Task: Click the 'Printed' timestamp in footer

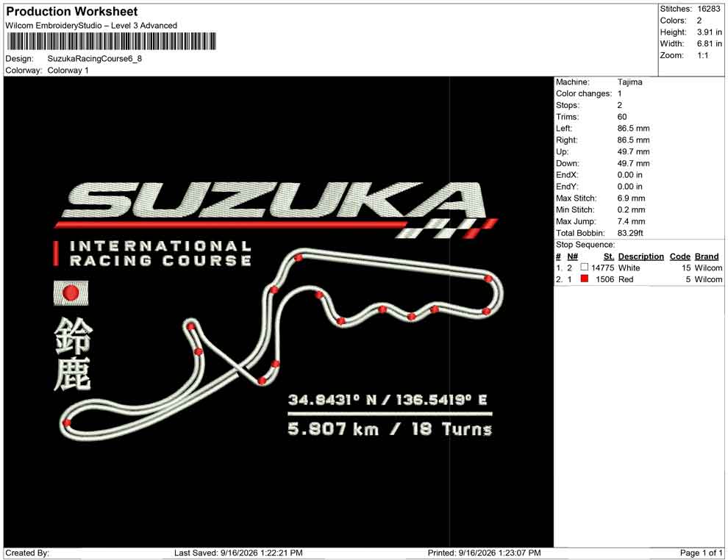Action: [484, 553]
